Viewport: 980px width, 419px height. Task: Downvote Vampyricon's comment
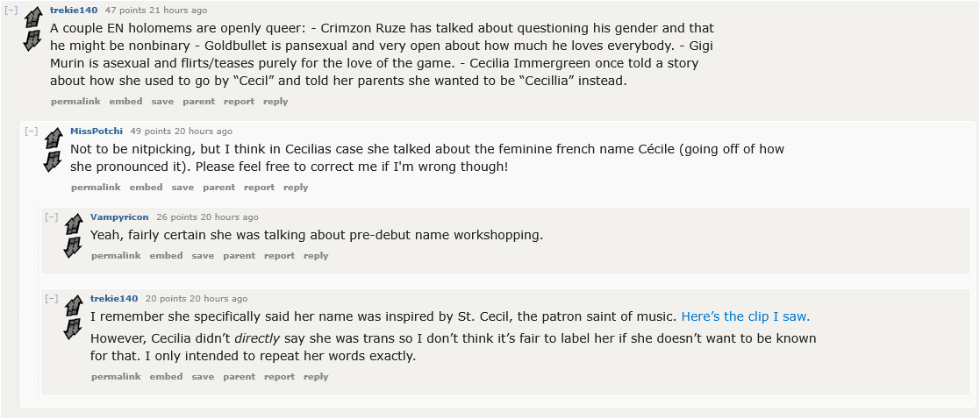click(x=73, y=246)
